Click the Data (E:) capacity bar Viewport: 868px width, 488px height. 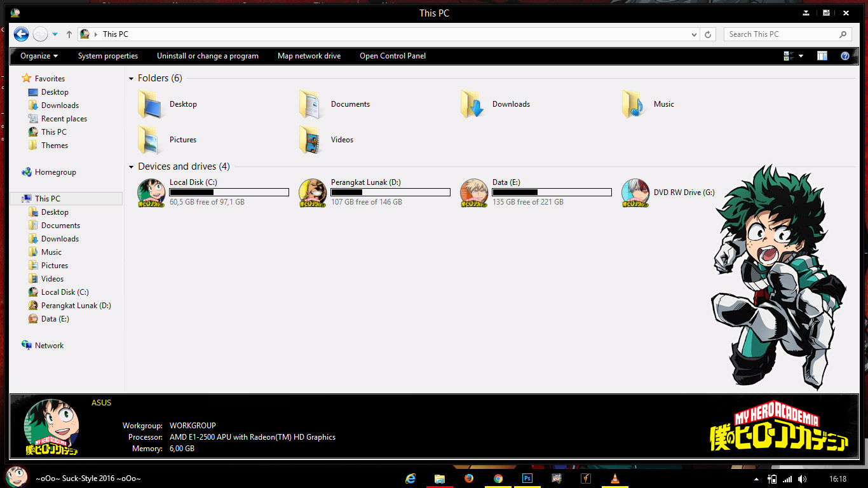click(552, 192)
